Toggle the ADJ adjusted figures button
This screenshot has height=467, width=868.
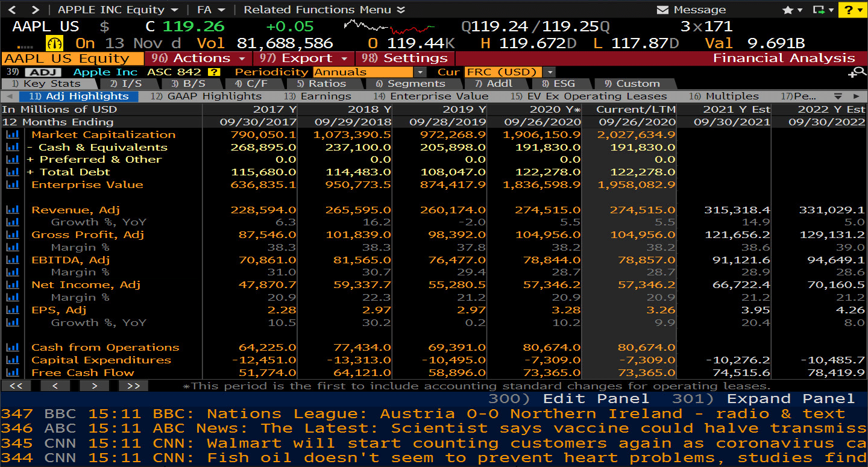[43, 72]
